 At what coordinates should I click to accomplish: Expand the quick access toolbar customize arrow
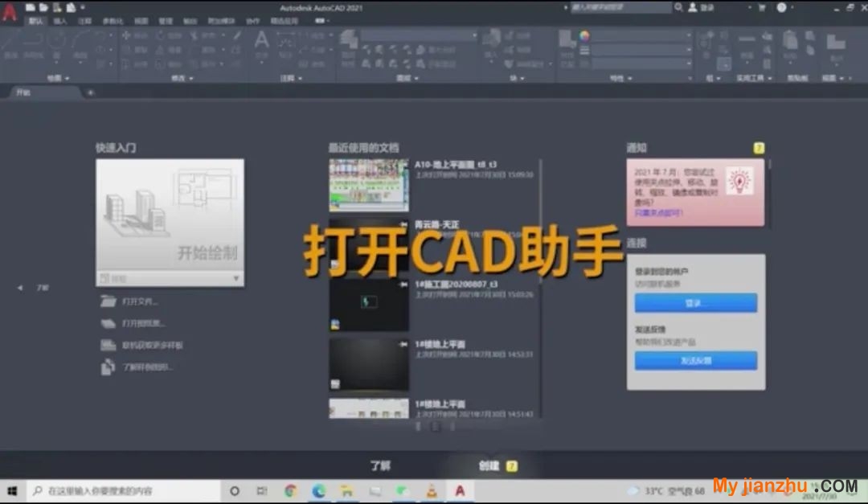click(x=83, y=8)
